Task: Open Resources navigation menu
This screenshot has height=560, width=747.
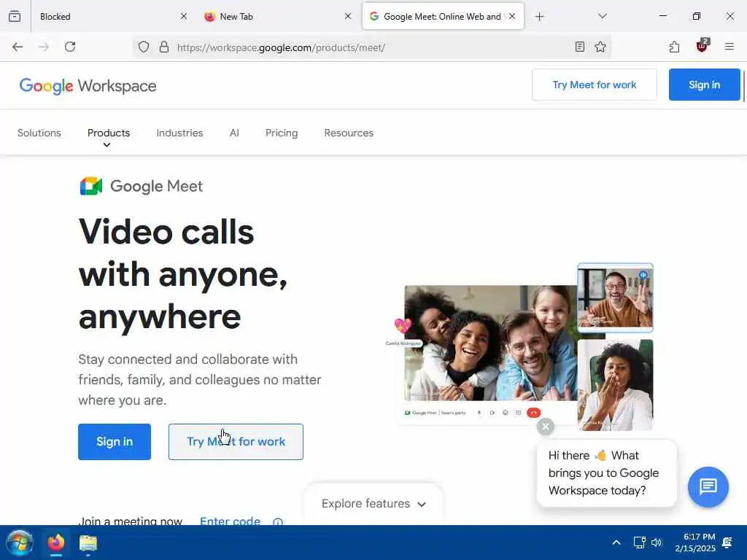Action: tap(349, 133)
